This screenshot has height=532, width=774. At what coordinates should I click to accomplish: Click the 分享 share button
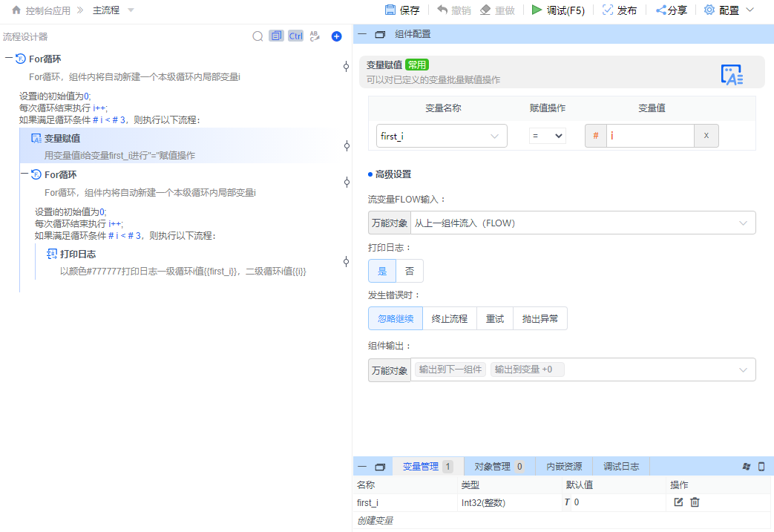tap(672, 10)
